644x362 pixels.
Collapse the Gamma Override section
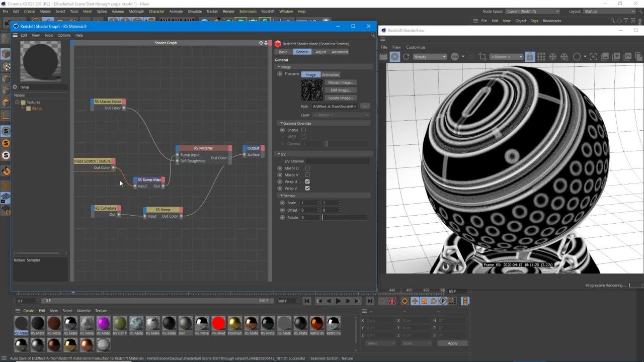point(282,123)
